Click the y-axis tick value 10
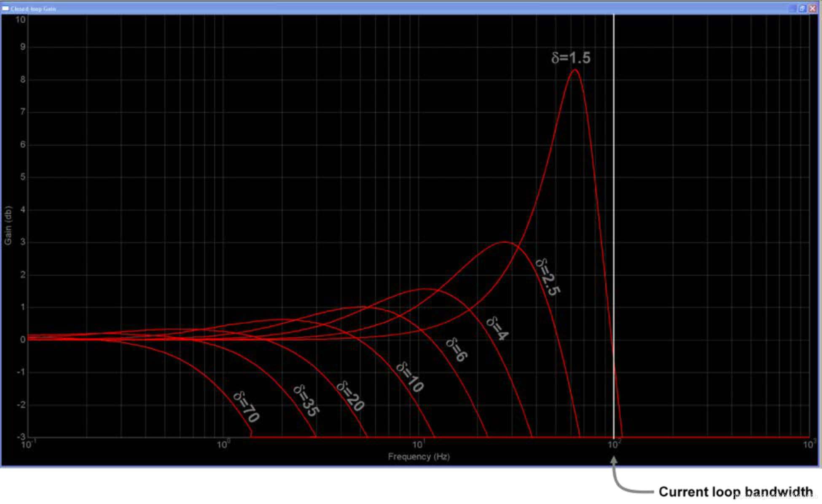Image resolution: width=822 pixels, height=504 pixels. (20, 19)
